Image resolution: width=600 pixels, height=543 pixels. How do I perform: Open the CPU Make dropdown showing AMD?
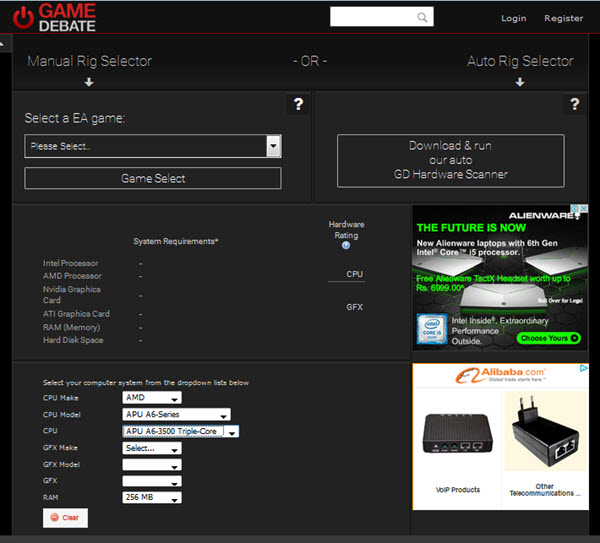coord(152,398)
